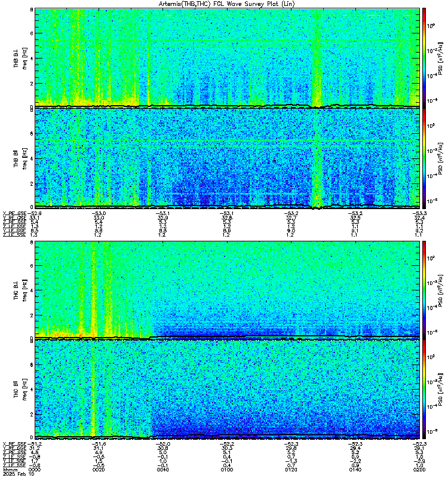Click the "-51.2" THC X position value
Screen dimensions: 448x478
[35, 444]
